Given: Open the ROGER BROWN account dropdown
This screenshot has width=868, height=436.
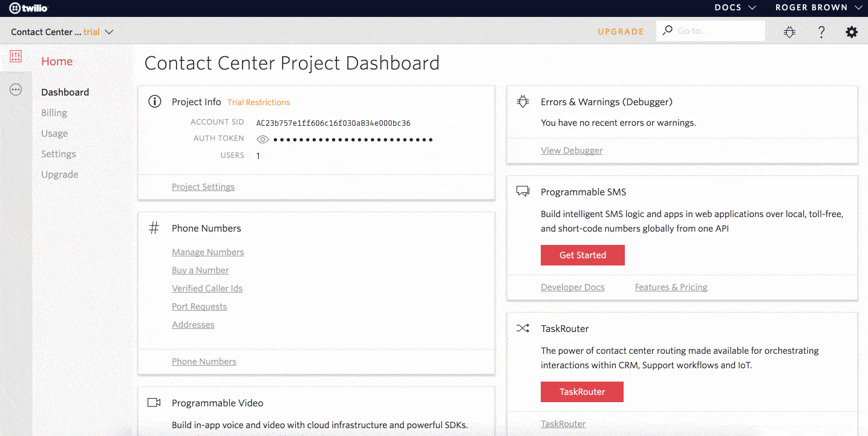Looking at the screenshot, I should coord(819,8).
